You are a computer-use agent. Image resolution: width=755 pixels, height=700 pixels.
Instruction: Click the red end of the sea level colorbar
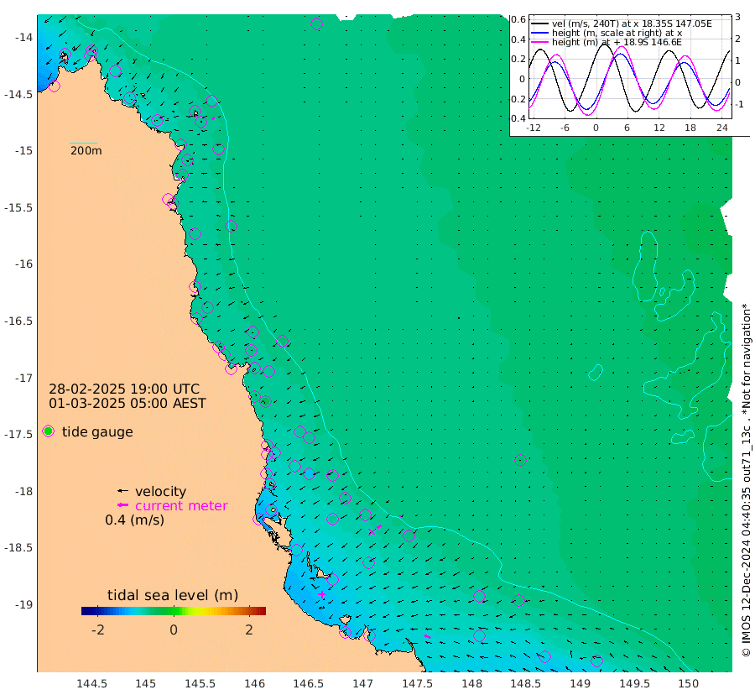(x=262, y=611)
